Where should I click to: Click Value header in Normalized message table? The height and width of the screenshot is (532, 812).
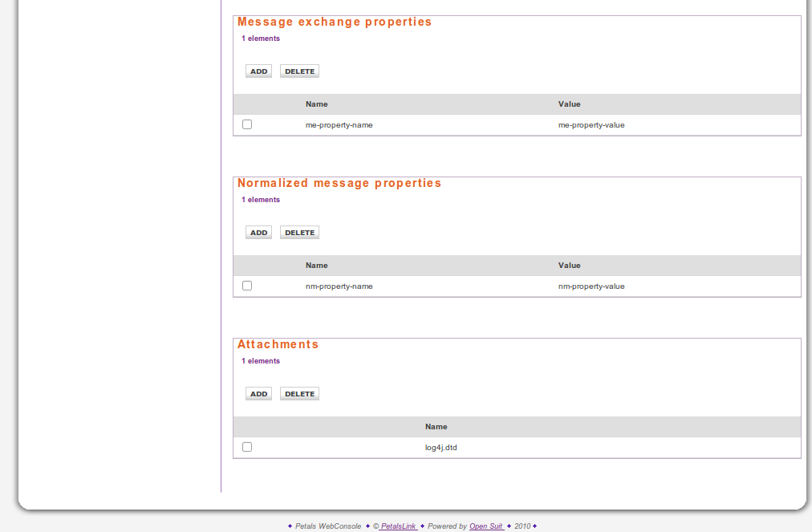569,266
